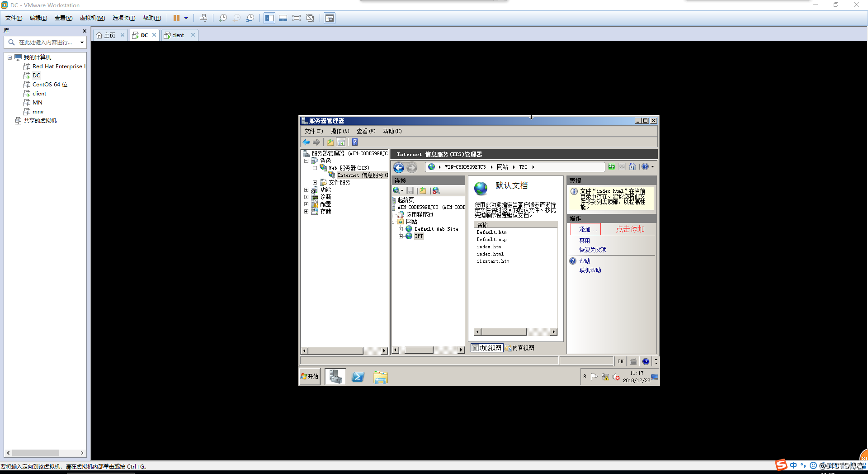
Task: Enter full screen mode icon in VMware toolbar
Action: pyautogui.click(x=297, y=18)
